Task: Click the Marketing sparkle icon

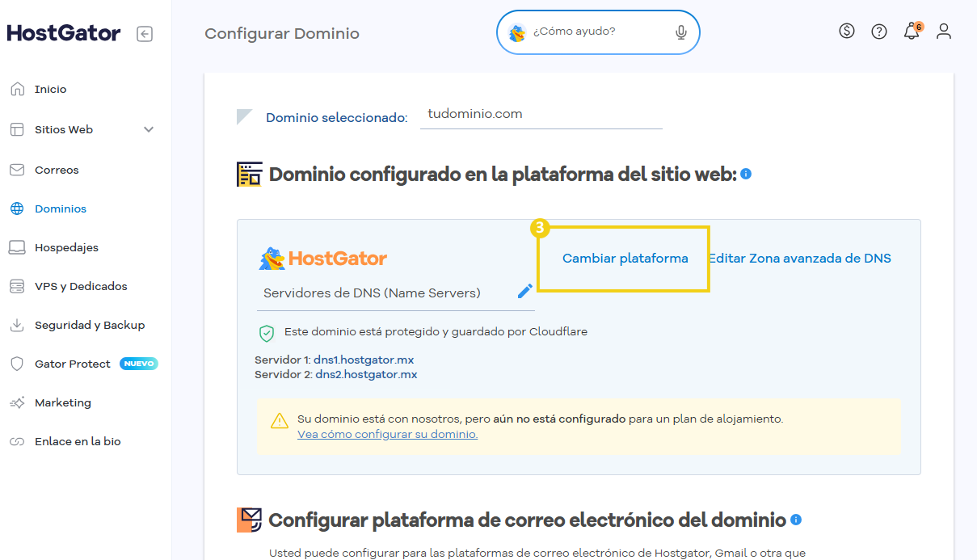Action: (17, 402)
